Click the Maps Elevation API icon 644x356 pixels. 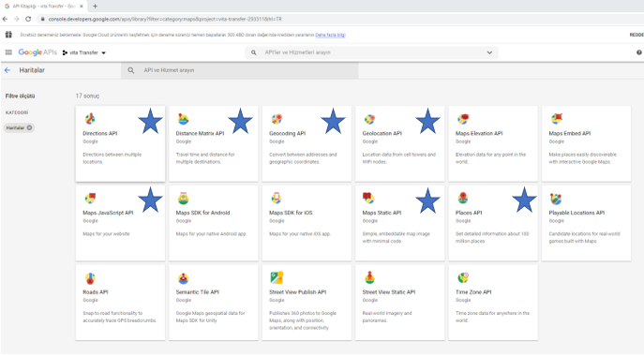[x=463, y=119]
